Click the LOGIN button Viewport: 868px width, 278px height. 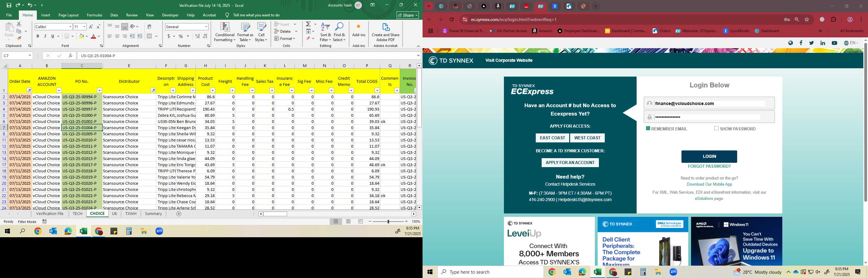click(x=709, y=157)
